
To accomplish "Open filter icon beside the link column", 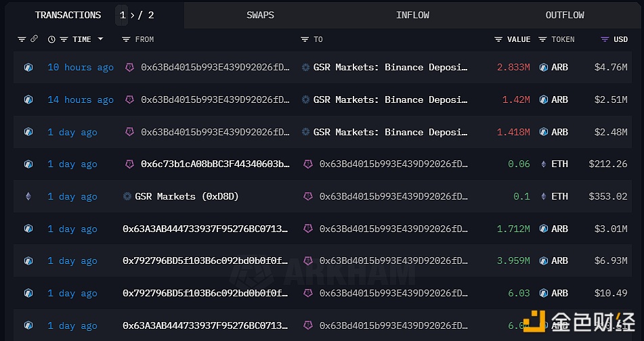I will coord(22,39).
